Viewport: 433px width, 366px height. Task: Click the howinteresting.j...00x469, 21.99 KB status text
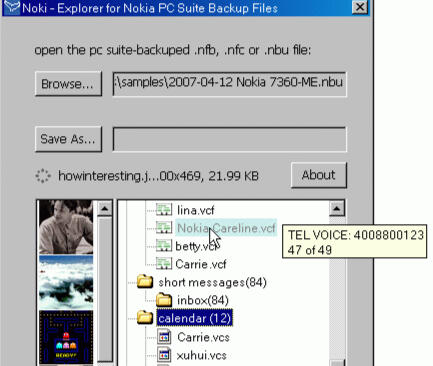158,176
